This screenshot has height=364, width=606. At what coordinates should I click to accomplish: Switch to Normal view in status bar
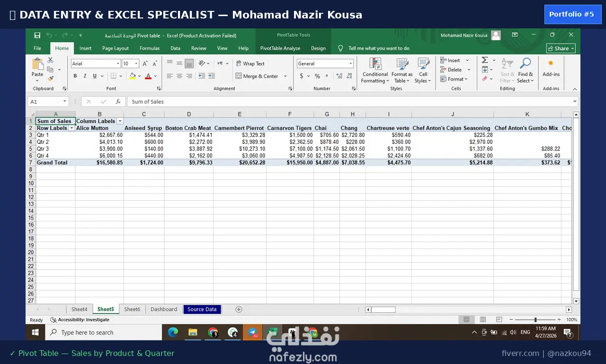pos(466,320)
